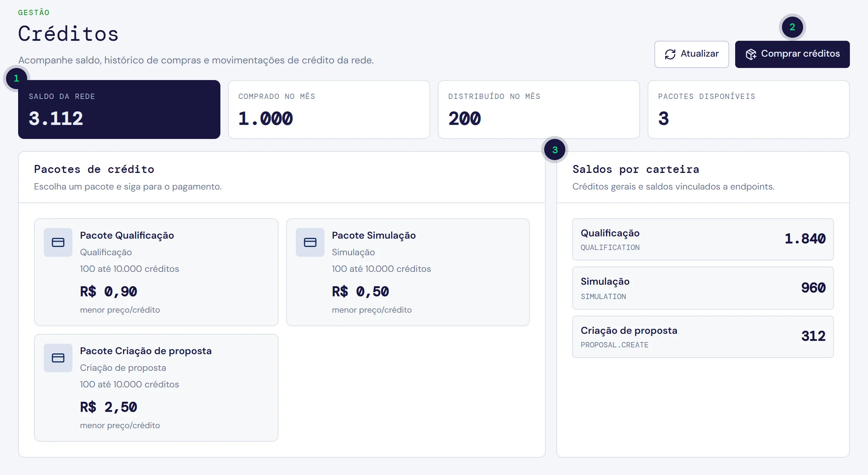Viewport: 868px width, 475px height.
Task: Click the balance value 960
Action: coord(813,288)
